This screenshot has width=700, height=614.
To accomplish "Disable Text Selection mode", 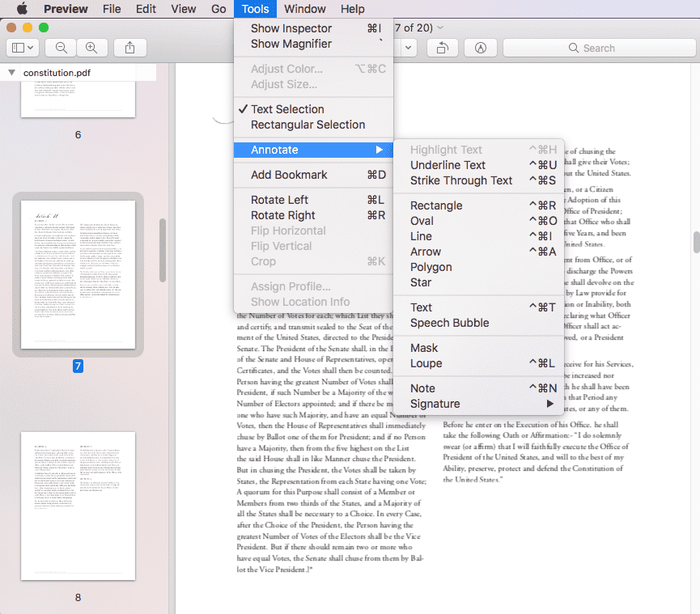I will [287, 108].
